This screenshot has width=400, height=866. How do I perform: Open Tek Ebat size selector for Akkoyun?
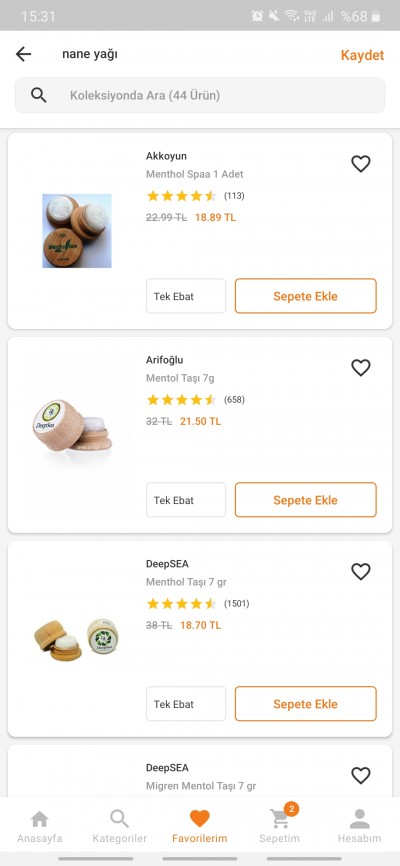186,296
